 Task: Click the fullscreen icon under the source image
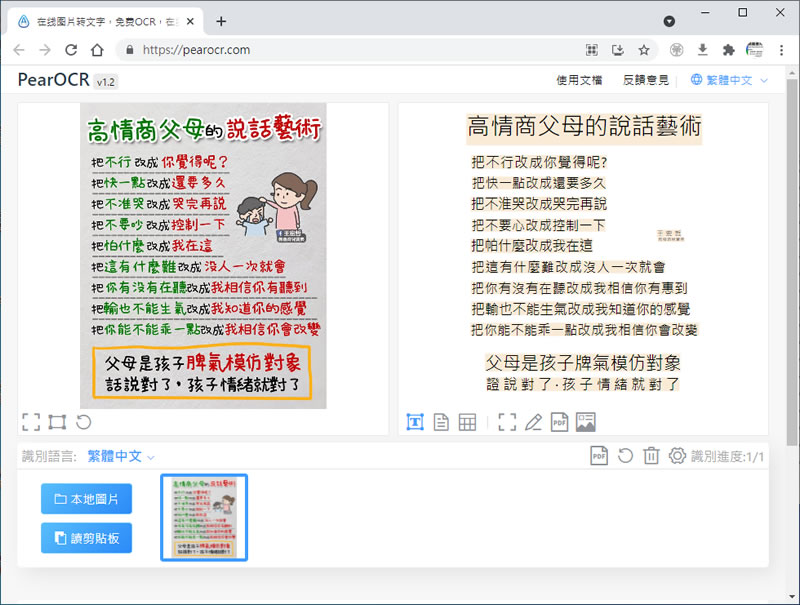point(31,422)
